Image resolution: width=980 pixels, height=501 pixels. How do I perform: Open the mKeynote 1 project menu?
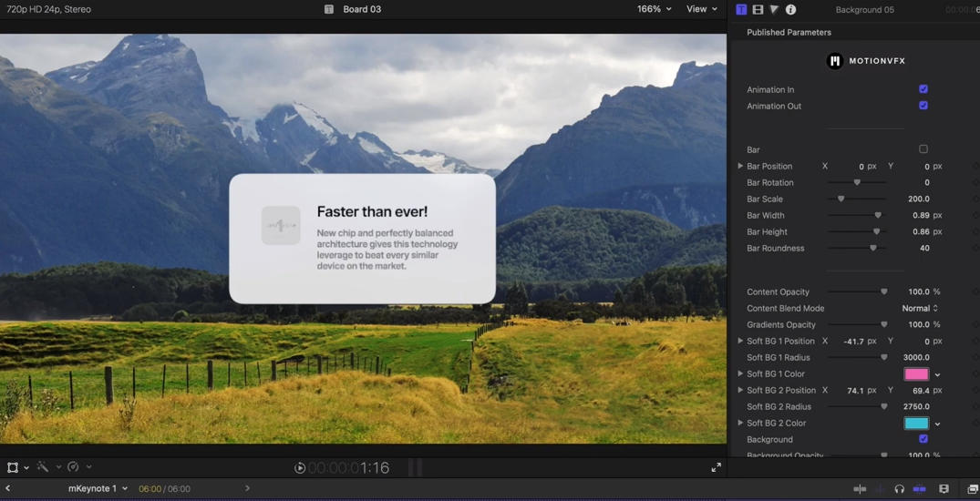click(x=98, y=489)
